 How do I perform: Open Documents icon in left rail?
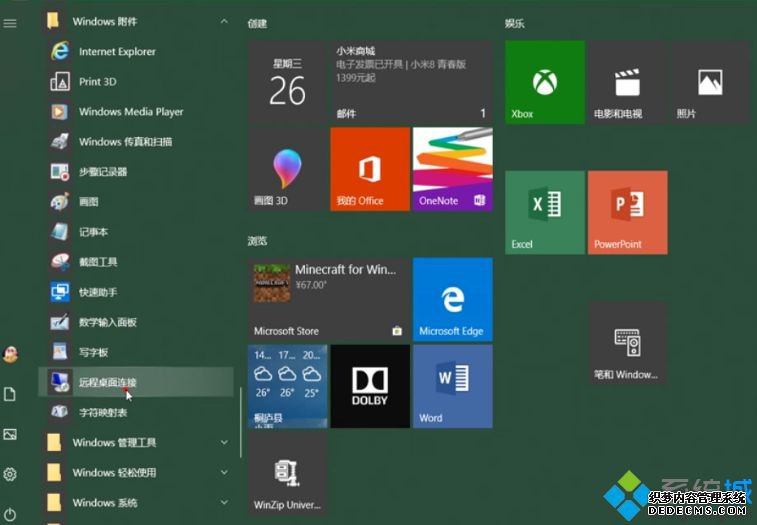click(x=10, y=394)
